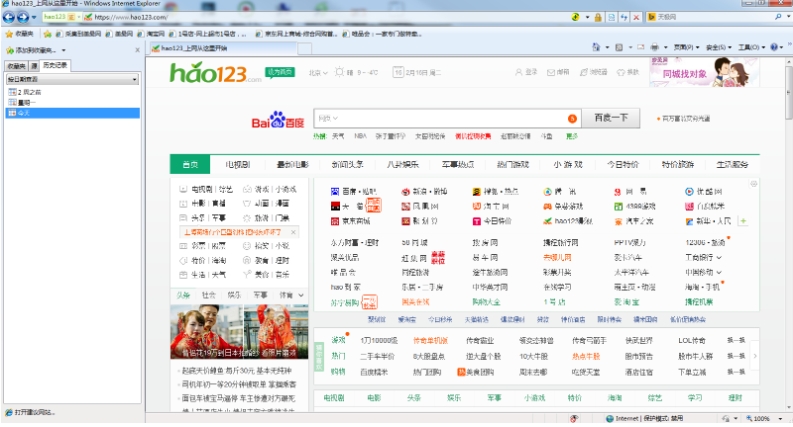
Task: Click the RSS feeds icon in command bar
Action: pyautogui.click(x=619, y=47)
